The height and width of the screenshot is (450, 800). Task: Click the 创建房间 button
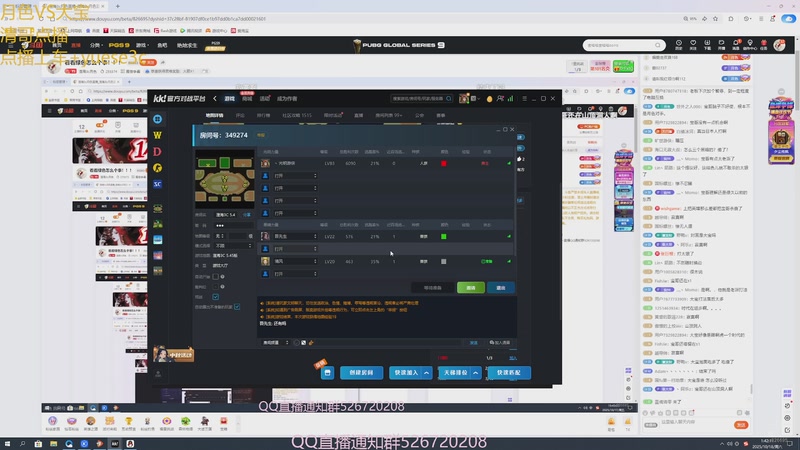point(361,373)
